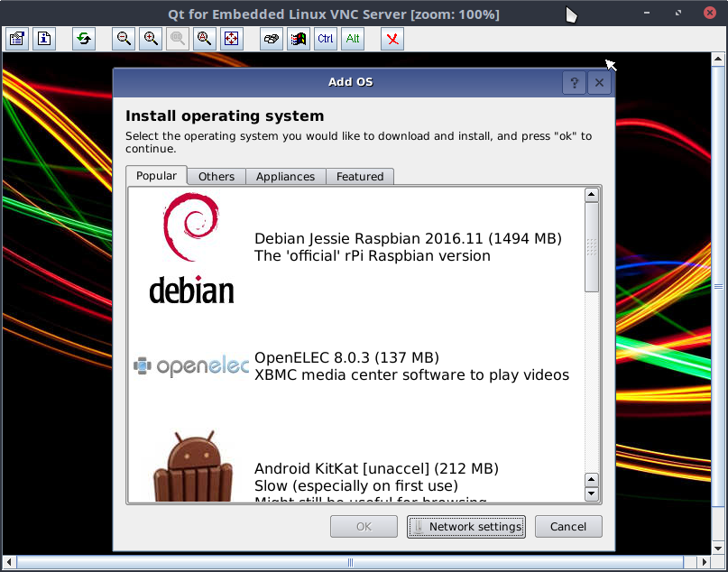
Task: Toggle full screen mode icon
Action: (x=232, y=39)
